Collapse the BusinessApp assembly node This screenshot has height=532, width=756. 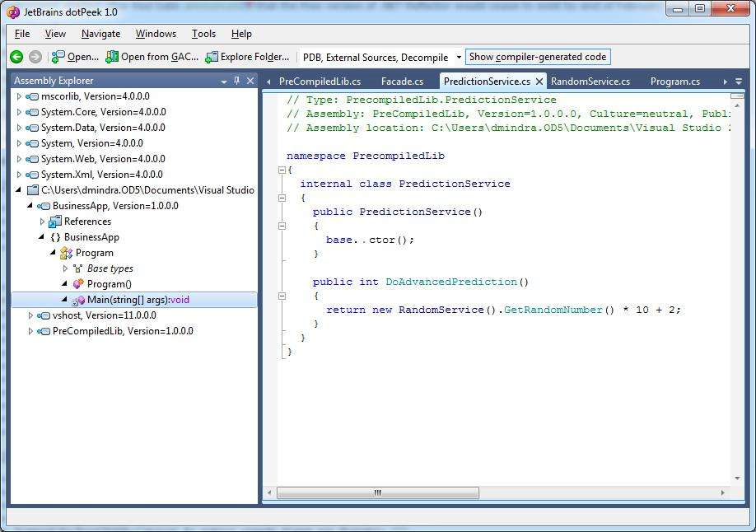[x=30, y=205]
